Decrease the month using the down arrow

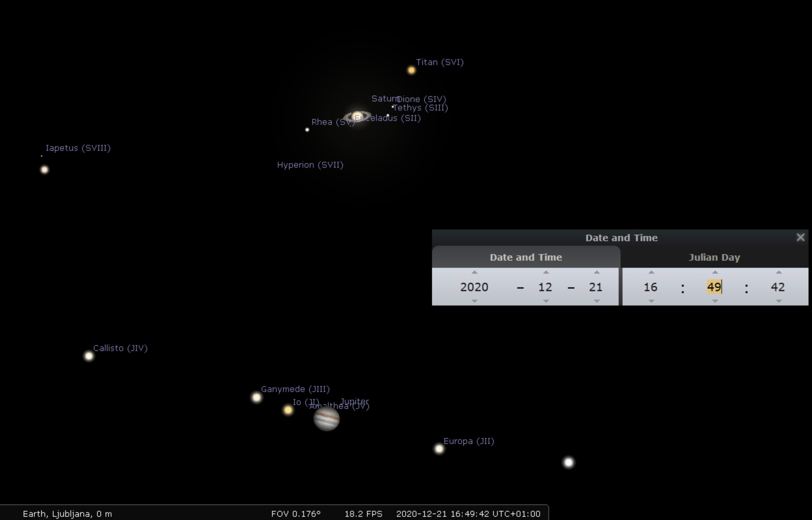[x=546, y=301]
